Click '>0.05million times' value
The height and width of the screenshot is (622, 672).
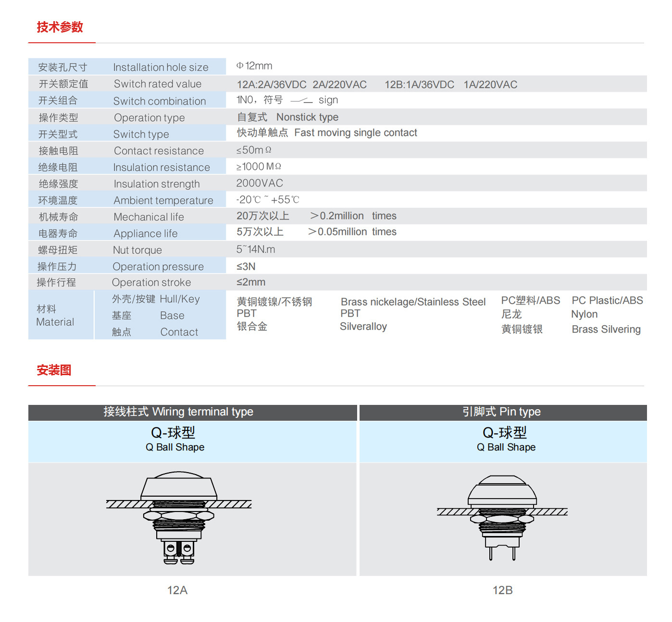click(352, 232)
